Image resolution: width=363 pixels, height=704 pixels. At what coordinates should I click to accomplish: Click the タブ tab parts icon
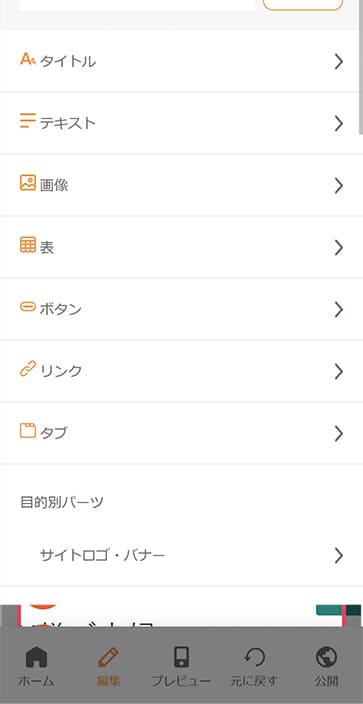pyautogui.click(x=27, y=431)
